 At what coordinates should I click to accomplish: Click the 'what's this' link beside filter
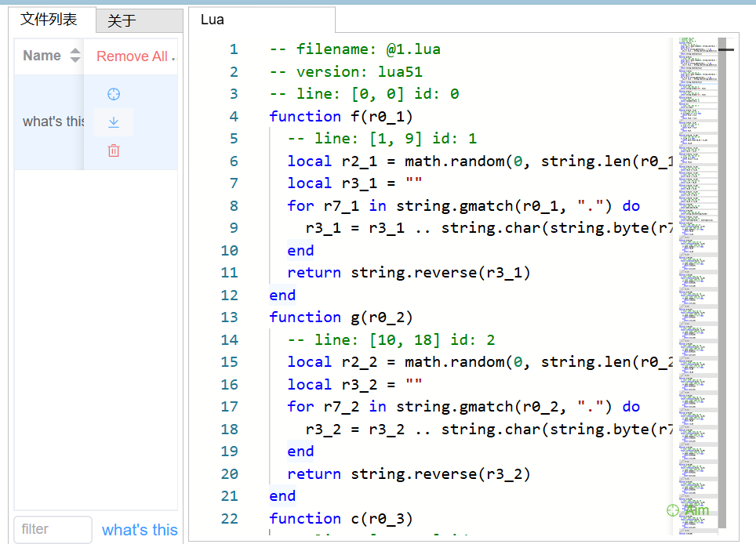coord(140,530)
